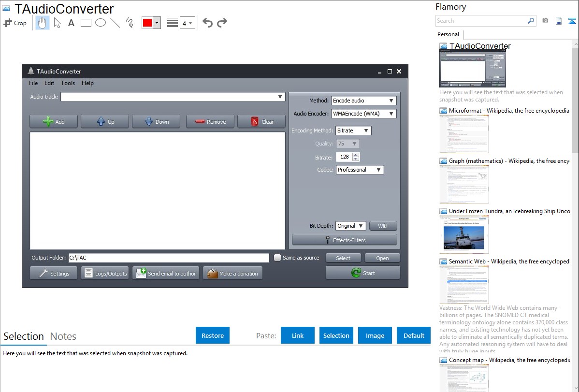Open the color swatch dropdown arrow
Viewport: 579px width, 392px height.
pos(157,23)
